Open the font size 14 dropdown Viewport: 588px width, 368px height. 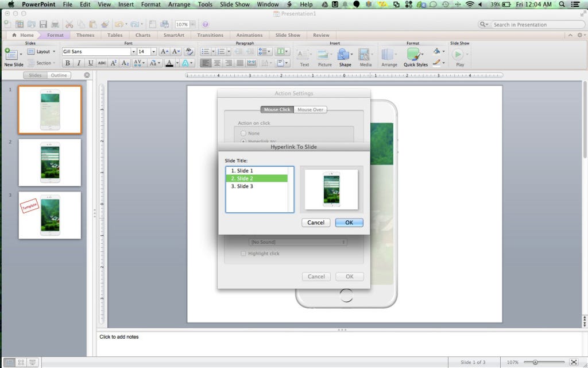click(153, 51)
